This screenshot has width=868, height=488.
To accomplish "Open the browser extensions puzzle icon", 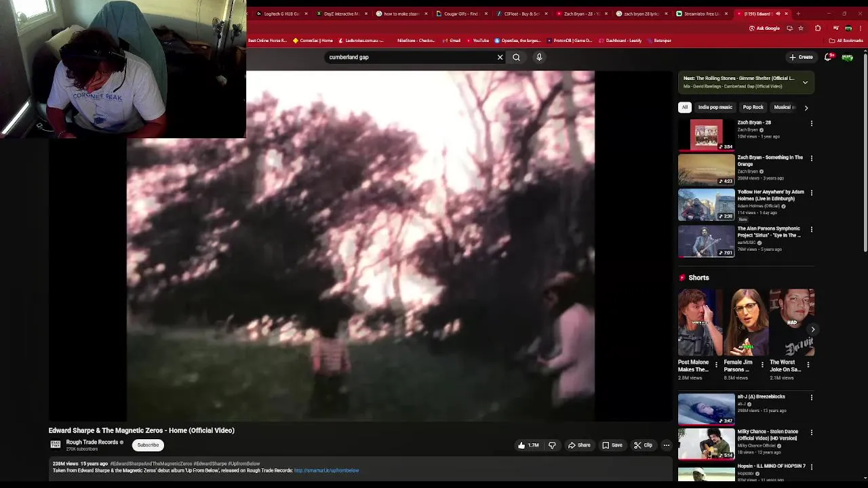I will 818,28.
